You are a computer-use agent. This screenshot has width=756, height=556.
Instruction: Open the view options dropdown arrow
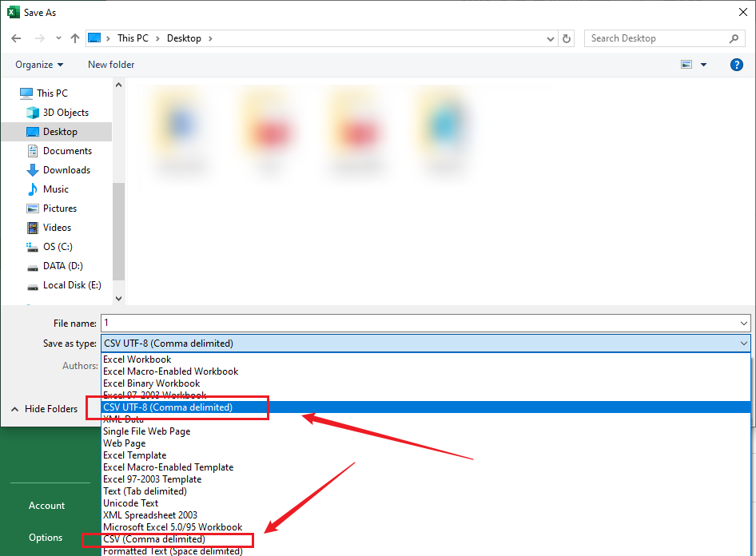[703, 65]
